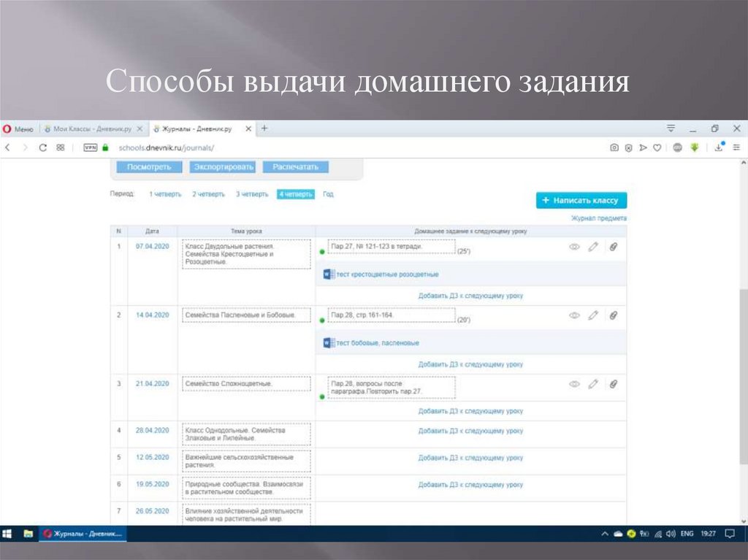Open lesson date 28.04.2020
The width and height of the screenshot is (748, 560).
click(x=152, y=430)
